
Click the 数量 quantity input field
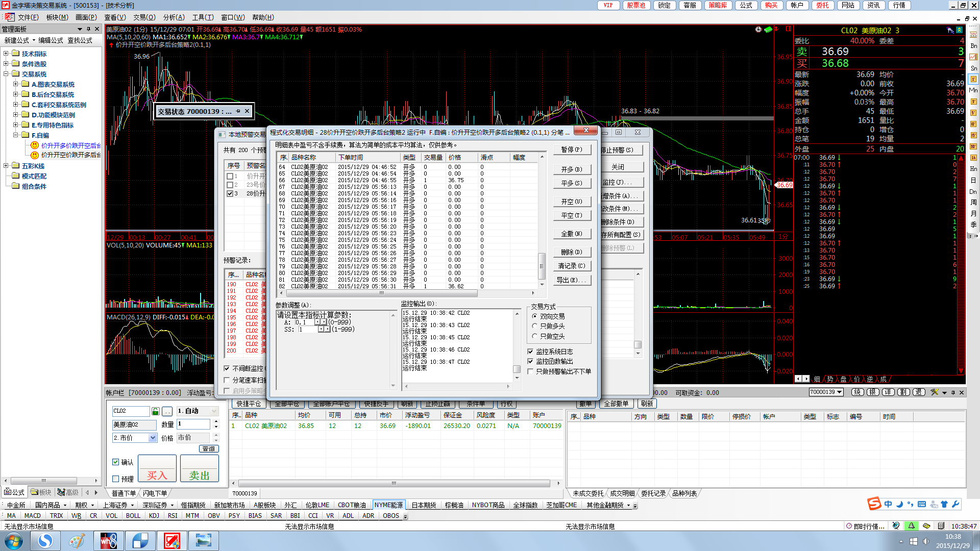click(193, 424)
